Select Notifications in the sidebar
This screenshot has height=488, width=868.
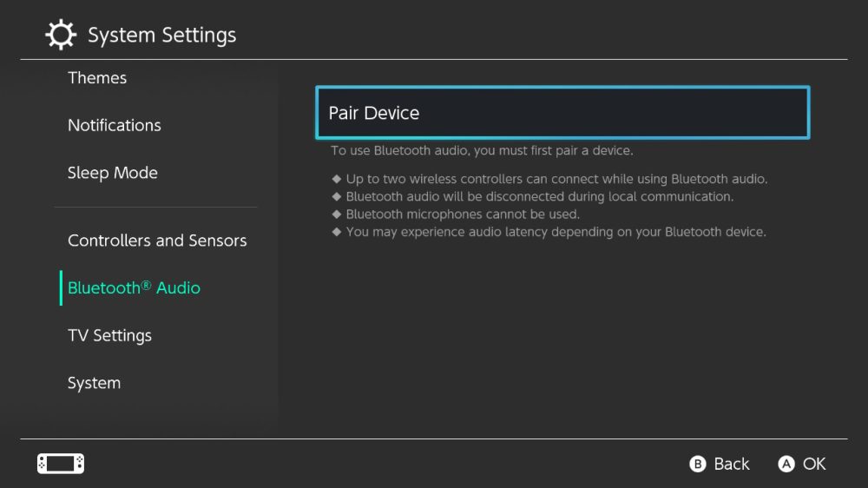[115, 125]
